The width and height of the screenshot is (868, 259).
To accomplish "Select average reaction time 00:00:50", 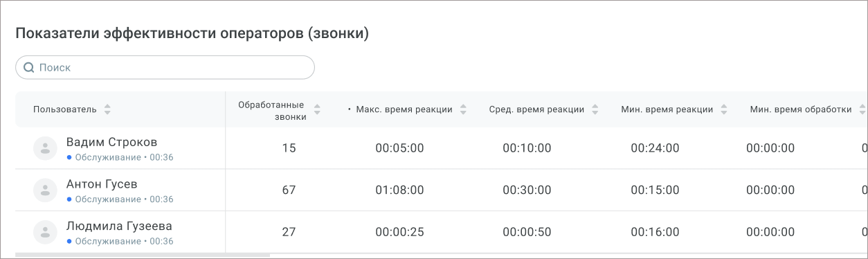I will (527, 232).
